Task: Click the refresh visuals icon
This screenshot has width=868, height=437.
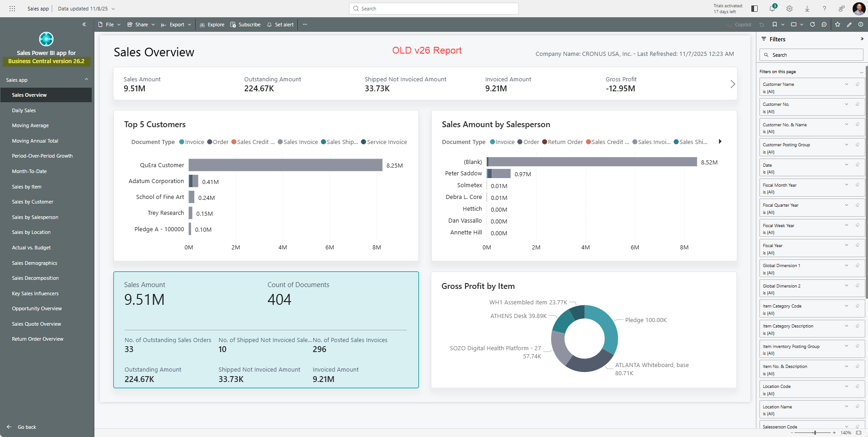Action: pyautogui.click(x=812, y=25)
